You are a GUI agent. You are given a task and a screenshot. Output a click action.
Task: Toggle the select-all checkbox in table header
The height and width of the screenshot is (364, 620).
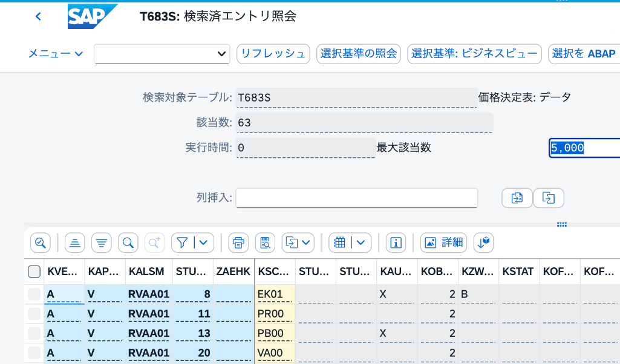[x=34, y=271]
